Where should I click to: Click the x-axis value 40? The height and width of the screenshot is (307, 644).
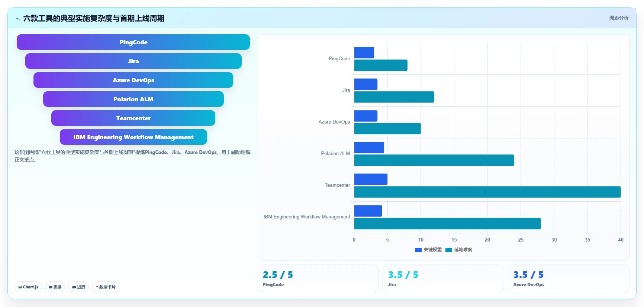click(x=621, y=240)
